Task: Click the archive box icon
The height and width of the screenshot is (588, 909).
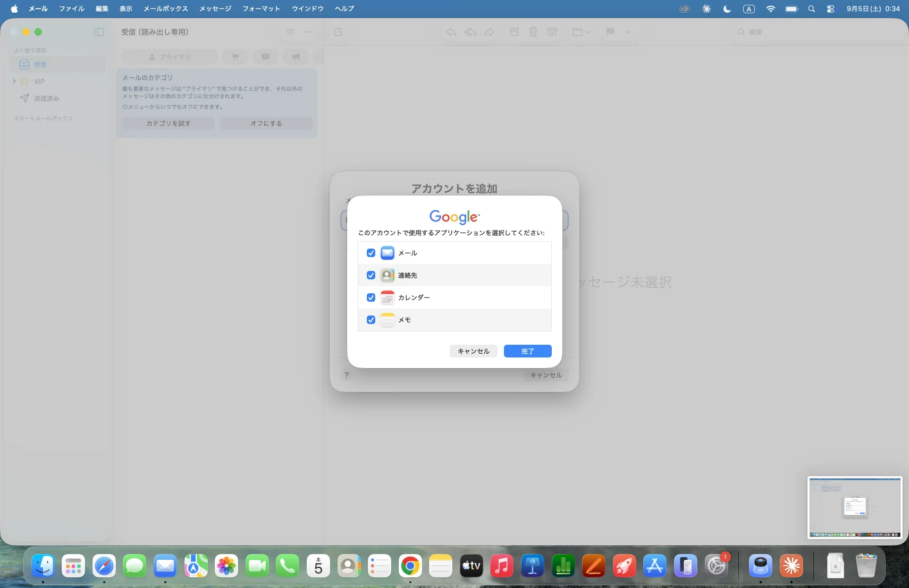Action: 514,32
